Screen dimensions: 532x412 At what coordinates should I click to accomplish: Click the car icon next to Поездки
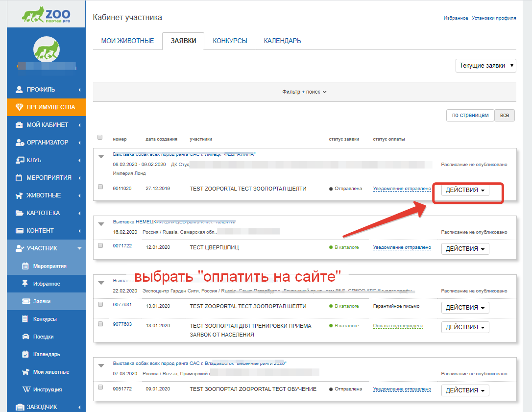click(25, 337)
